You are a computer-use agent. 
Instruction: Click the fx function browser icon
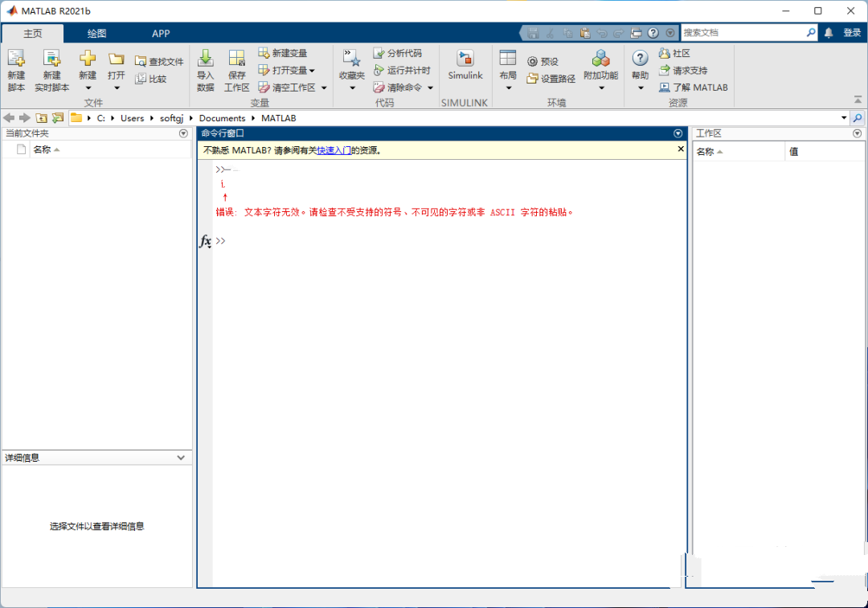(x=205, y=241)
